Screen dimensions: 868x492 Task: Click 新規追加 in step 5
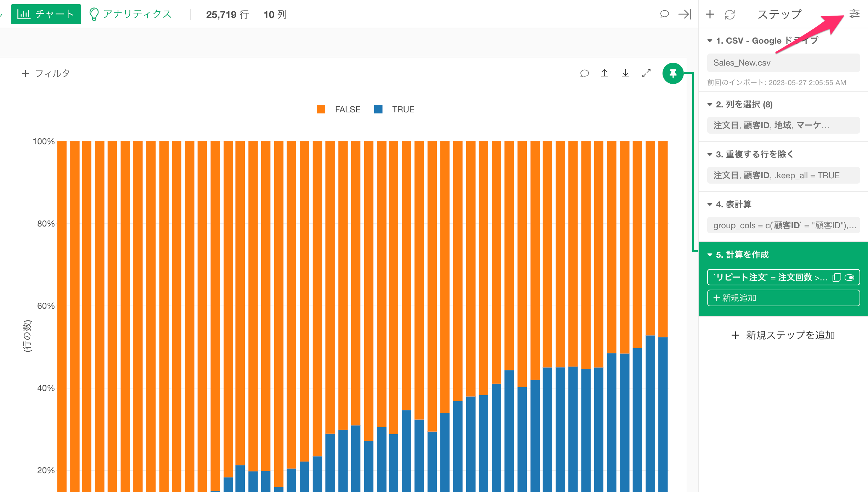pyautogui.click(x=783, y=298)
